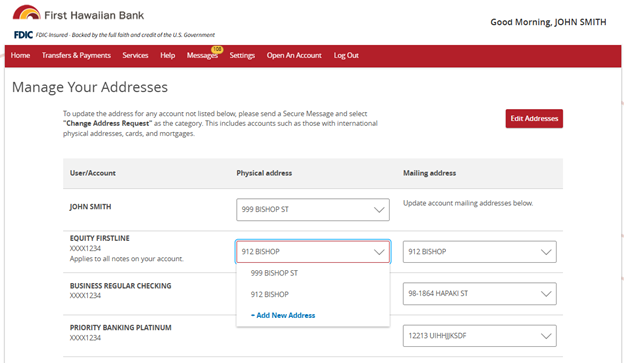The height and width of the screenshot is (363, 624).
Task: Click PRIORITY BANKING PLATINUM account name
Action: [x=121, y=328]
